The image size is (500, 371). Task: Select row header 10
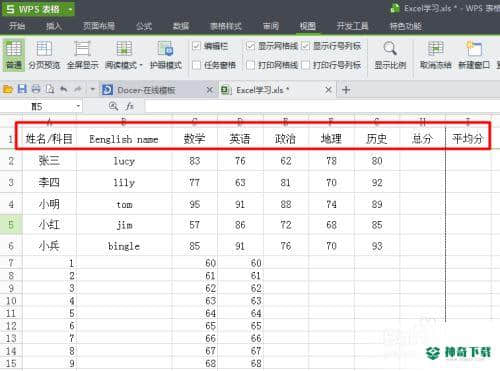pyautogui.click(x=11, y=301)
